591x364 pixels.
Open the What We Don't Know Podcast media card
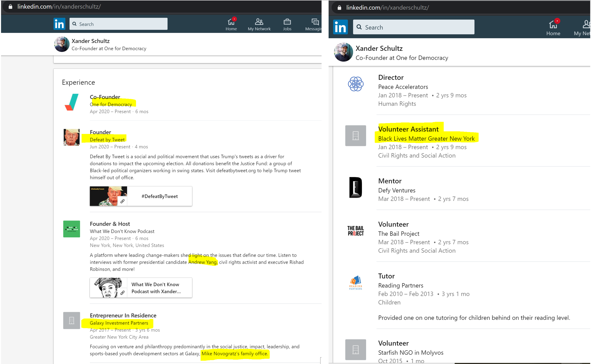click(x=141, y=288)
